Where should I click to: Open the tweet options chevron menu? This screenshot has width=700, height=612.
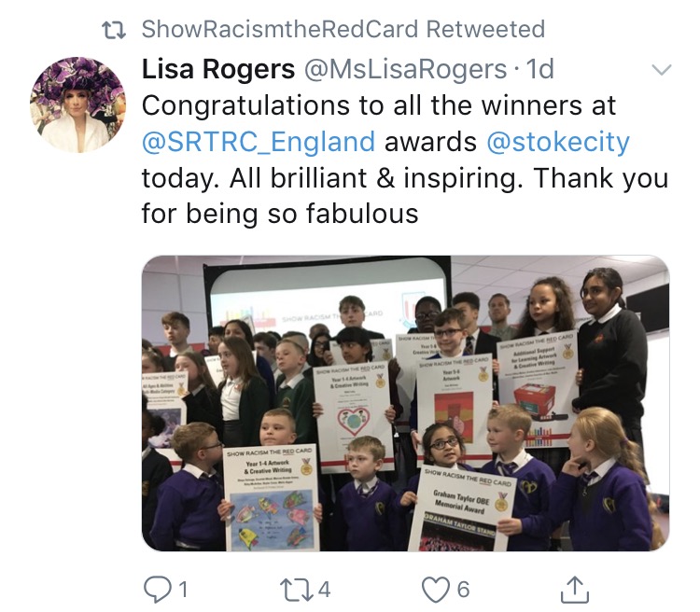(661, 70)
